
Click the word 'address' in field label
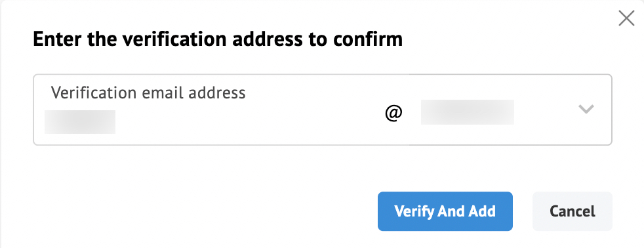(x=217, y=93)
